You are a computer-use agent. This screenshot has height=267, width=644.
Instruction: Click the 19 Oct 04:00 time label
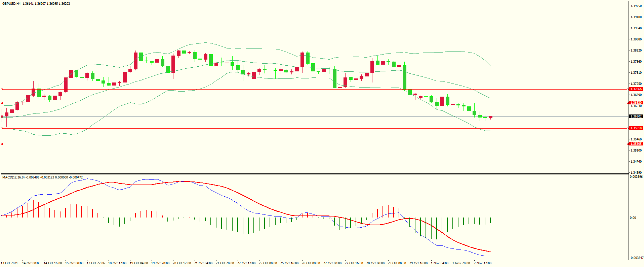(x=139, y=263)
